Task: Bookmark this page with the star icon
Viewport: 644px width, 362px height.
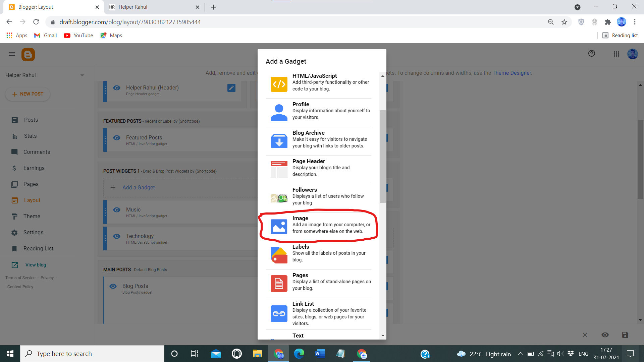Action: click(565, 22)
